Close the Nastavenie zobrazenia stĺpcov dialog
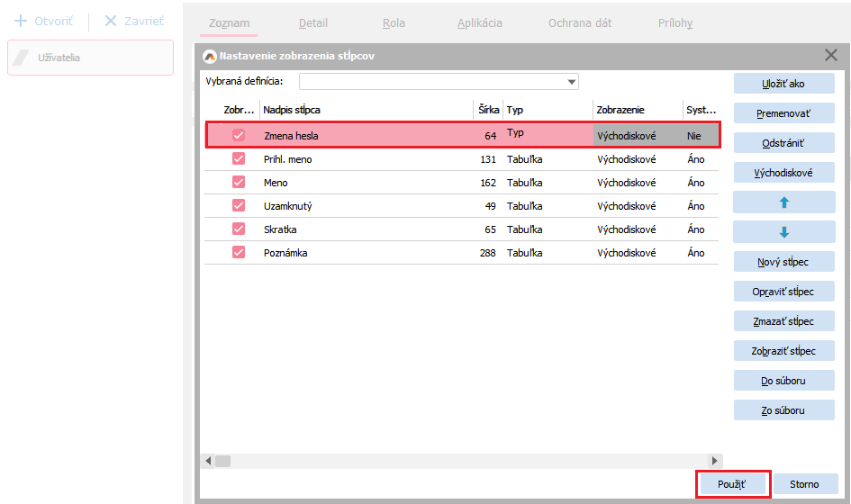 (x=831, y=55)
